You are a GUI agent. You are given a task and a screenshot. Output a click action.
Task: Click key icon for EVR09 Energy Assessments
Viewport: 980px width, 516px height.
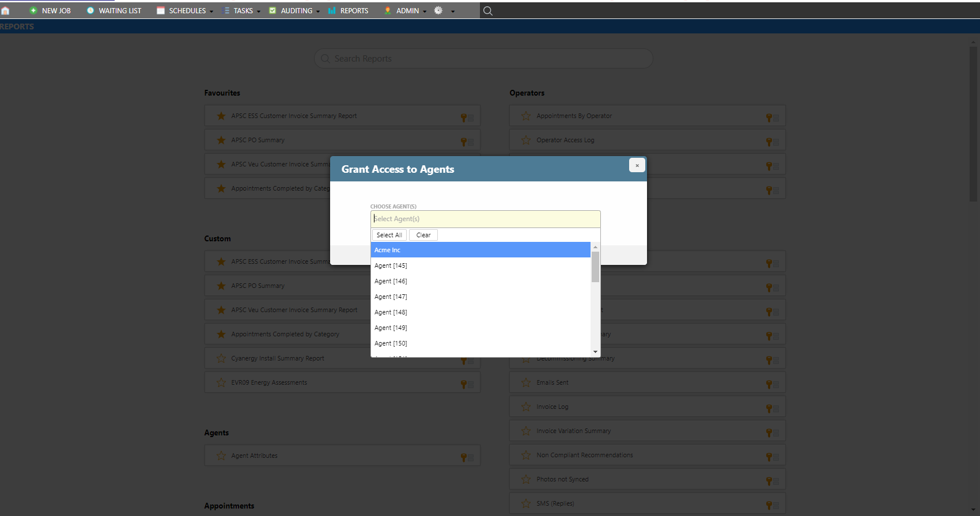click(464, 384)
